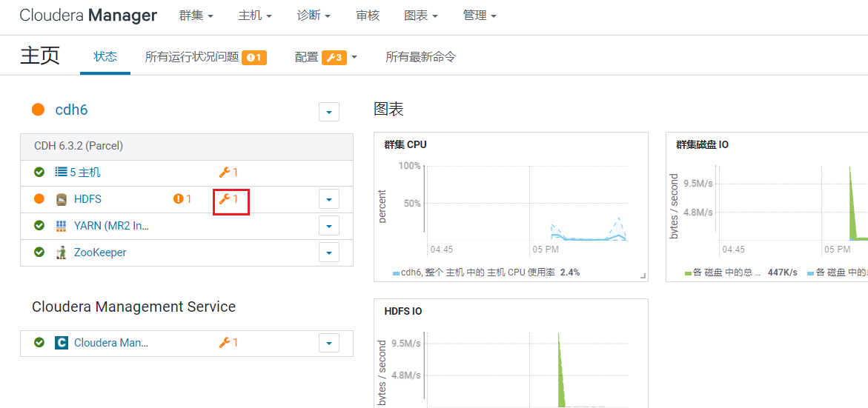Expand the Cloudera Management Service actions dropdown
The image size is (868, 408).
click(x=329, y=343)
